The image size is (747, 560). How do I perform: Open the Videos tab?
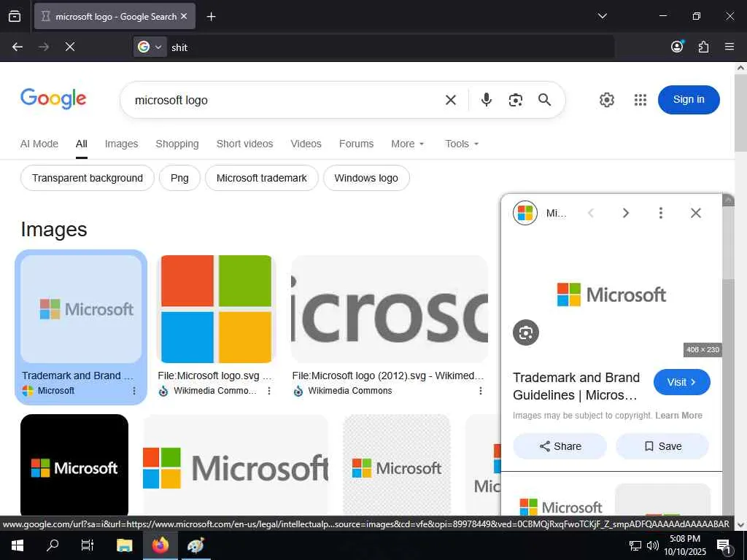(x=306, y=144)
